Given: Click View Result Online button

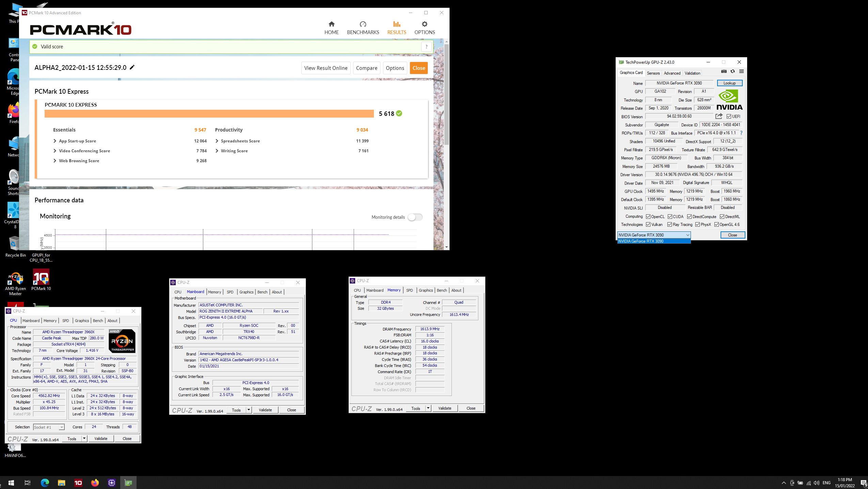Looking at the screenshot, I should tap(326, 68).
